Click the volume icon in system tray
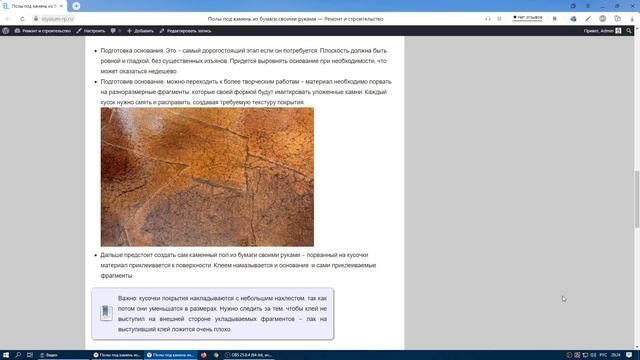The width and height of the screenshot is (640, 360). pyautogui.click(x=593, y=355)
